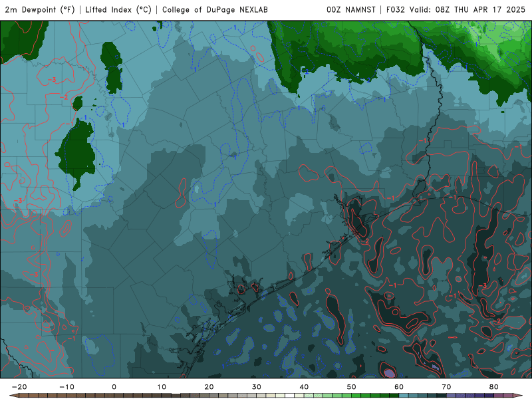Click the '-20' colorbar label

pos(19,387)
